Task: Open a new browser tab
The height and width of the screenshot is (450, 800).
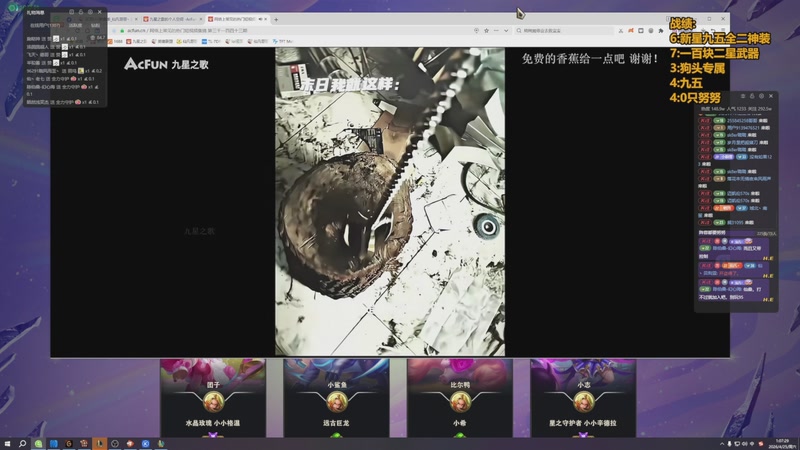Action: tap(276, 19)
